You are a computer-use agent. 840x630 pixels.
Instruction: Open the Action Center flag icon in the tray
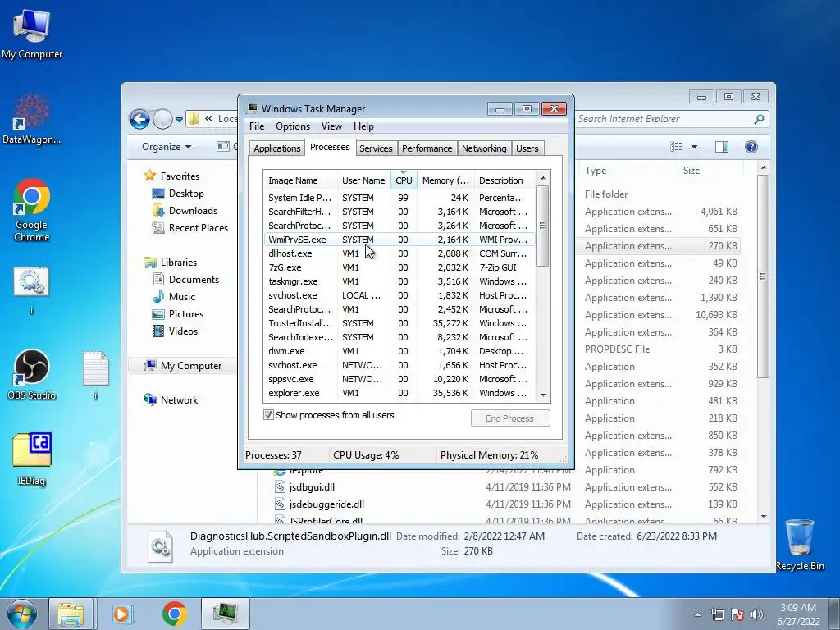(737, 614)
